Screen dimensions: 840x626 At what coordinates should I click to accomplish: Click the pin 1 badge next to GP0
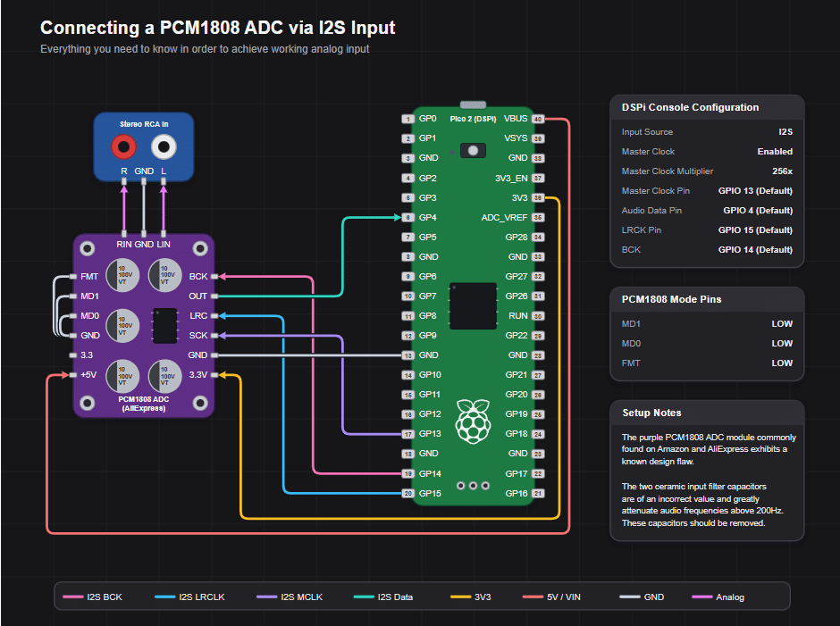[408, 119]
